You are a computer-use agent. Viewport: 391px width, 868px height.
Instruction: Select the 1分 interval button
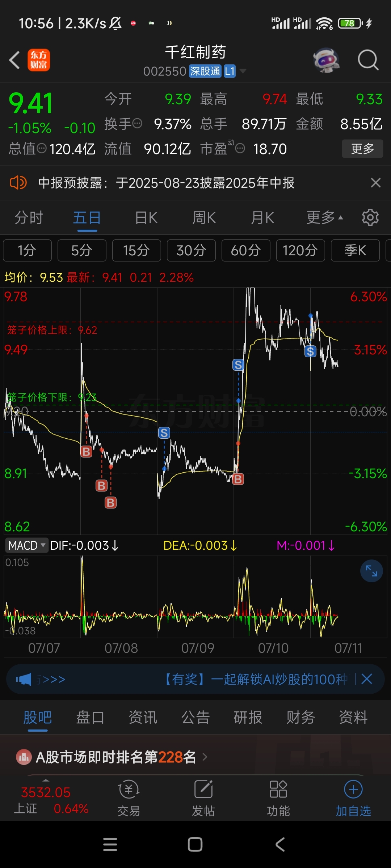[x=27, y=250]
